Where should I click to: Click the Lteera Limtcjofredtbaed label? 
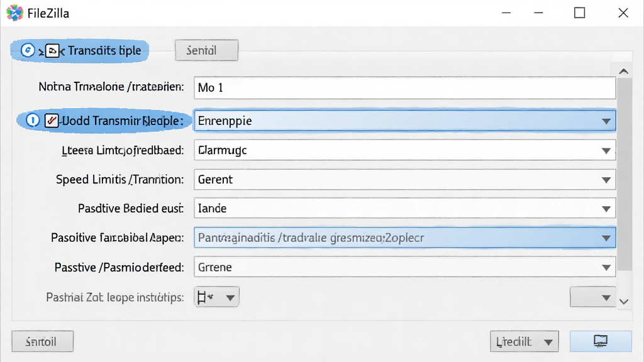point(123,151)
